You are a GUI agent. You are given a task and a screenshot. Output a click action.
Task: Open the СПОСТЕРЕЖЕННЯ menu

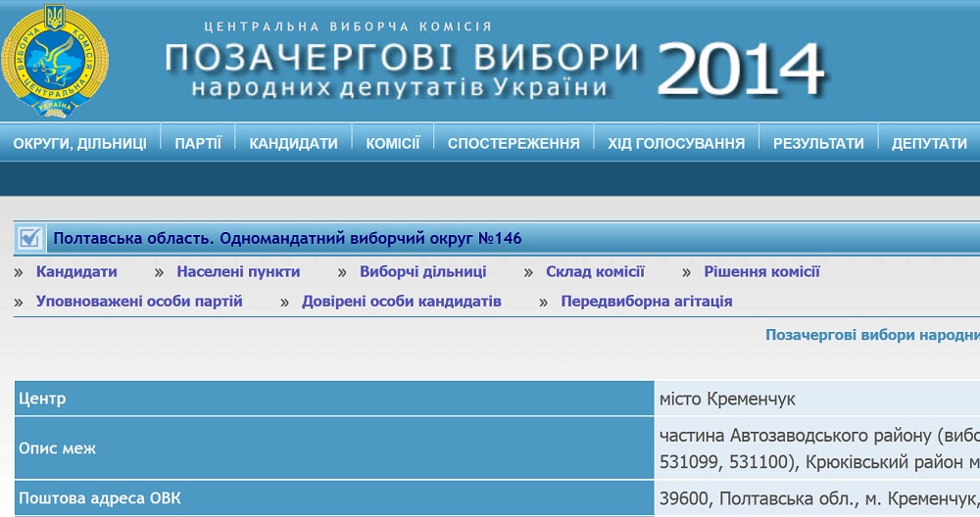(514, 143)
